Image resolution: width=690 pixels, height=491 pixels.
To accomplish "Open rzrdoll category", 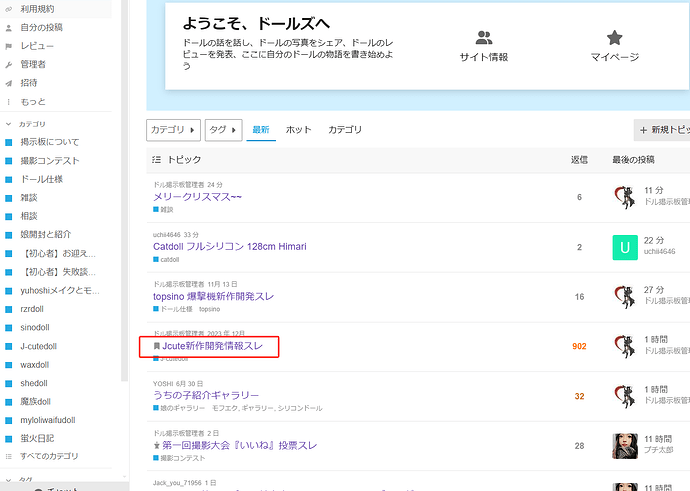I will click(x=32, y=309).
